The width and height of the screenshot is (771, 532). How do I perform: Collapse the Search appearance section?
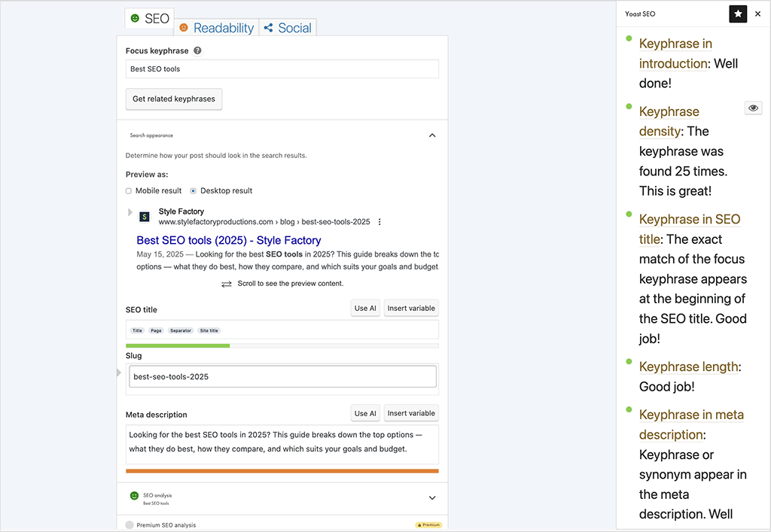point(432,135)
